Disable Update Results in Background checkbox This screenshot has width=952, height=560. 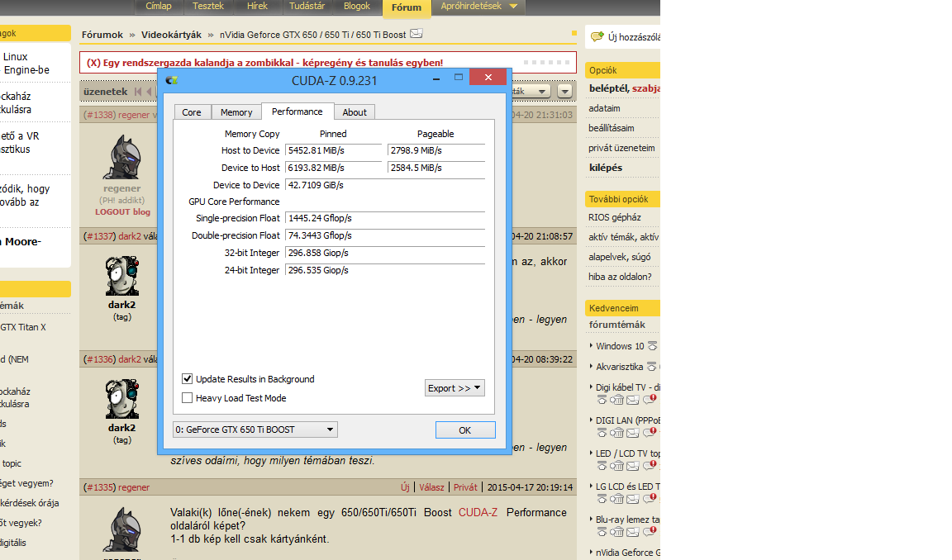[x=187, y=378]
